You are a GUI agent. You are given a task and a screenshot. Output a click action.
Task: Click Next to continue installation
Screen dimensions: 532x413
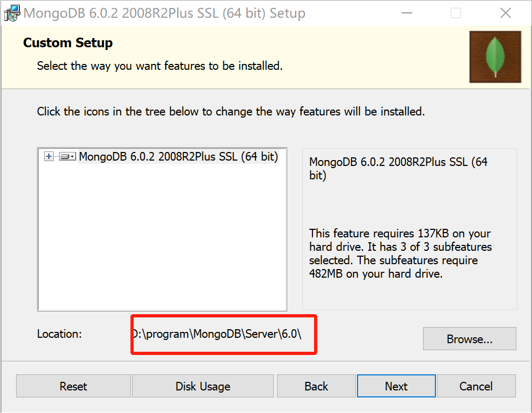[x=396, y=386]
